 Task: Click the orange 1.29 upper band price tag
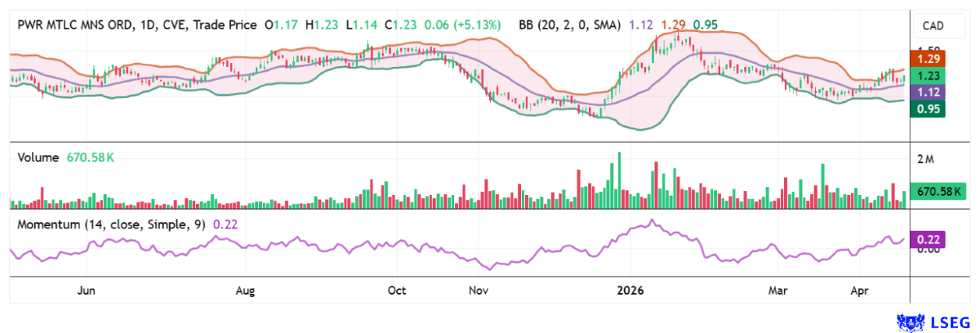click(x=929, y=59)
